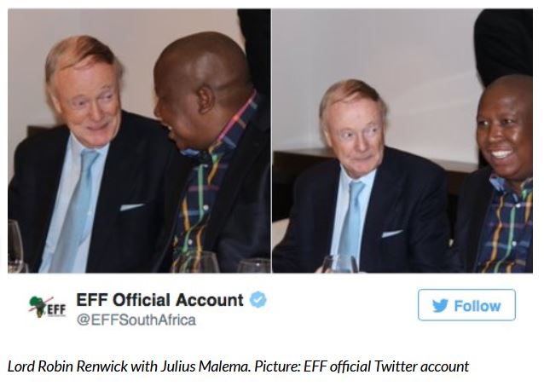Click the word Follow in the button
Viewport: 544px width, 392px height.
coord(477,306)
